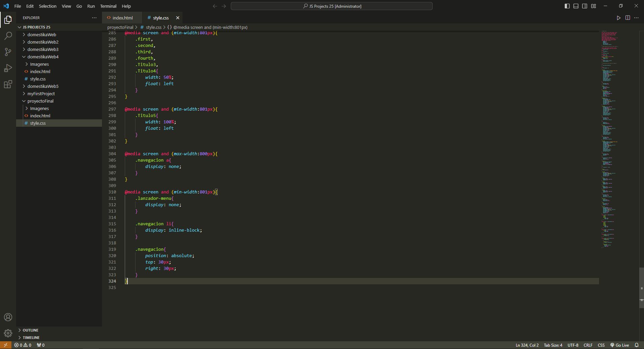Click the JS Projects 25 command center search

pyautogui.click(x=332, y=6)
